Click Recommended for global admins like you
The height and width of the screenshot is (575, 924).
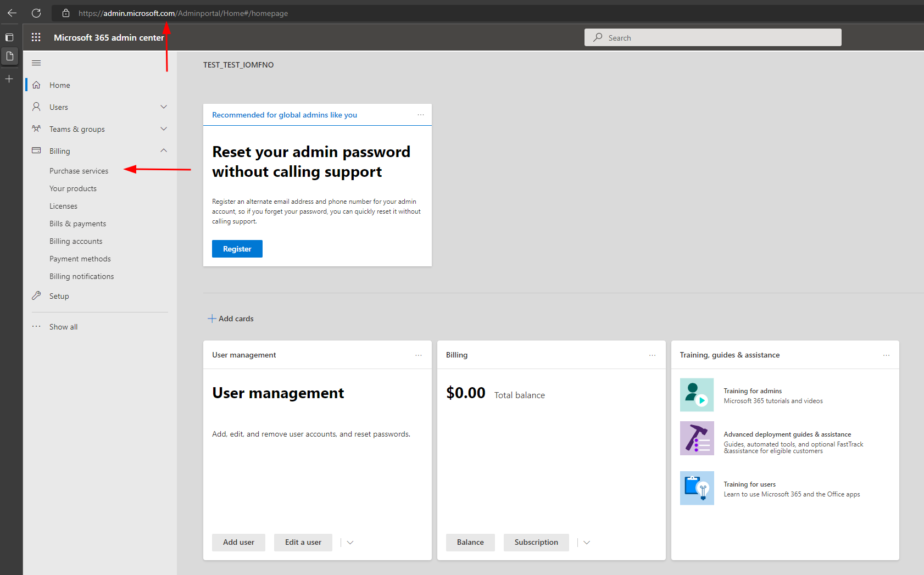(285, 115)
